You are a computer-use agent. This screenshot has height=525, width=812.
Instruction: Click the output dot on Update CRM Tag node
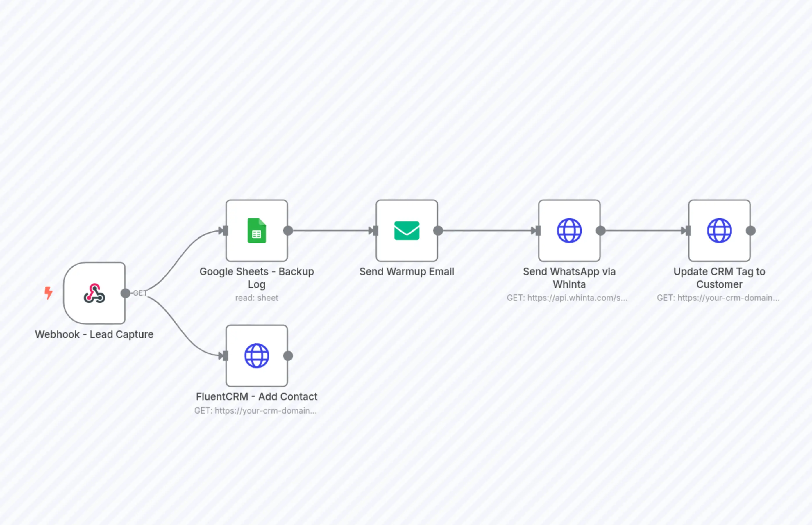pos(750,230)
